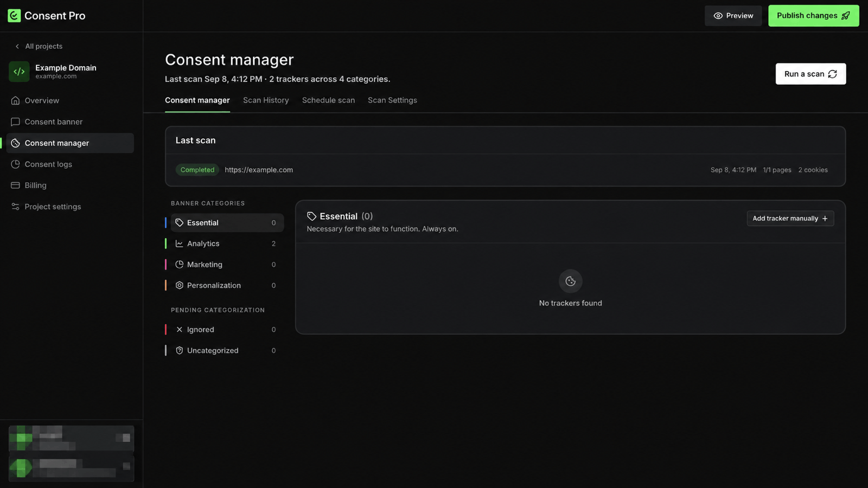Click the plus icon in Add tracker manually
The image size is (868, 488).
825,219
